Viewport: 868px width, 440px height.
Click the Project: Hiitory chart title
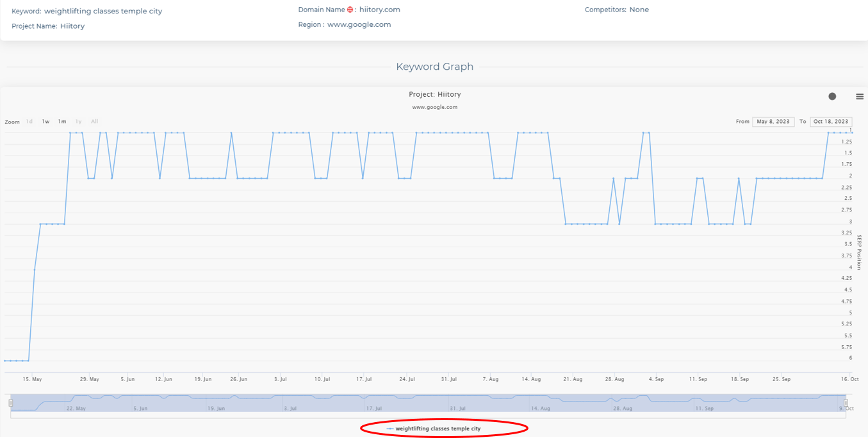(434, 95)
